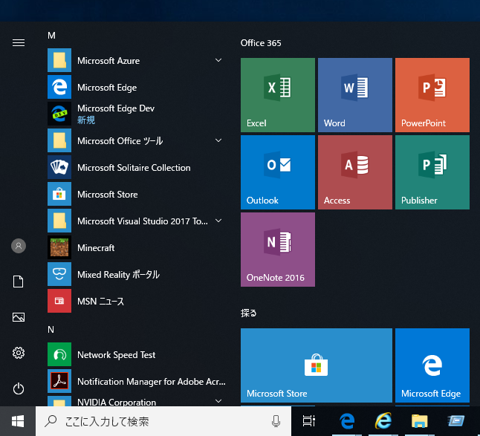The image size is (480, 436).
Task: Launch Microsoft Edge Dev from list
Action: (137, 114)
